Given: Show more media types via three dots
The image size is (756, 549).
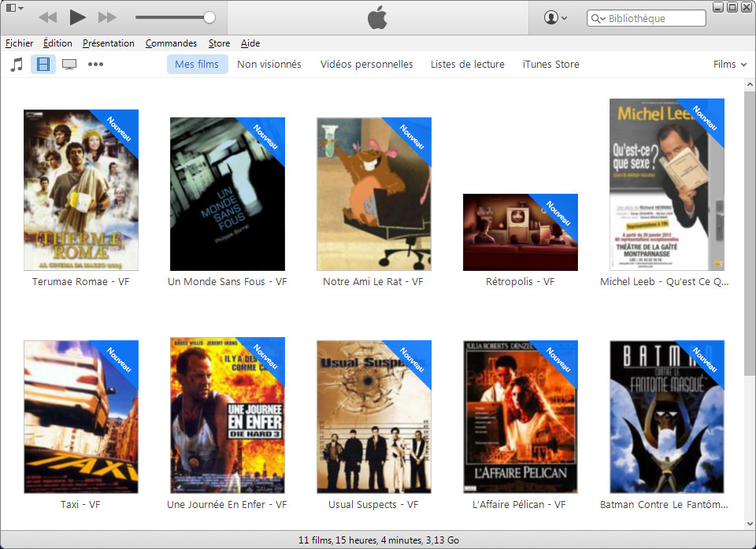Looking at the screenshot, I should (96, 65).
